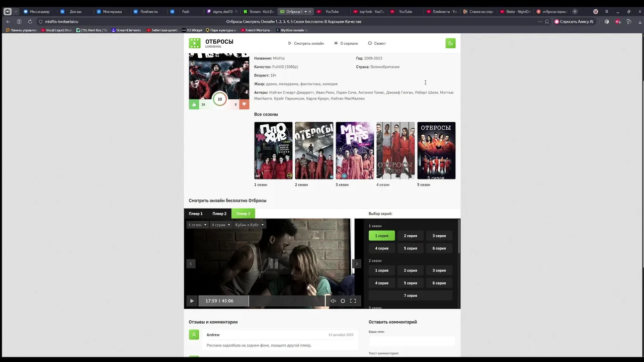
Task: Select 3 серия of season 1
Action: click(x=439, y=236)
